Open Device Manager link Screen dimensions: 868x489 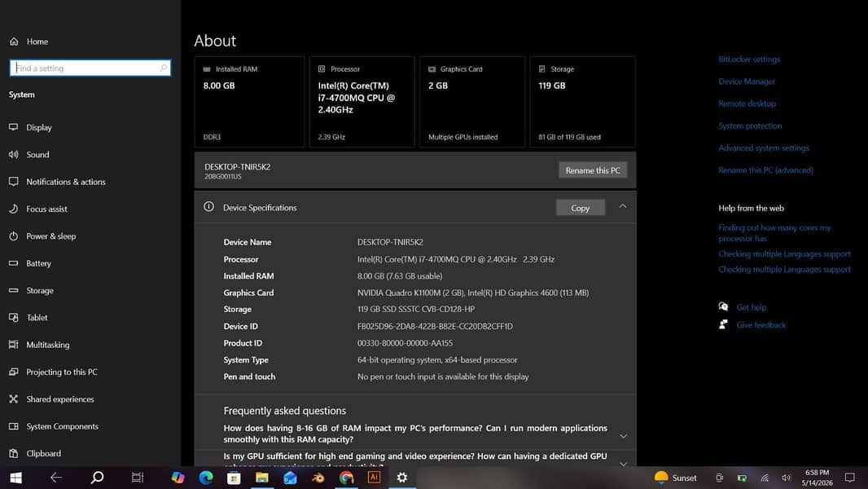coord(747,81)
